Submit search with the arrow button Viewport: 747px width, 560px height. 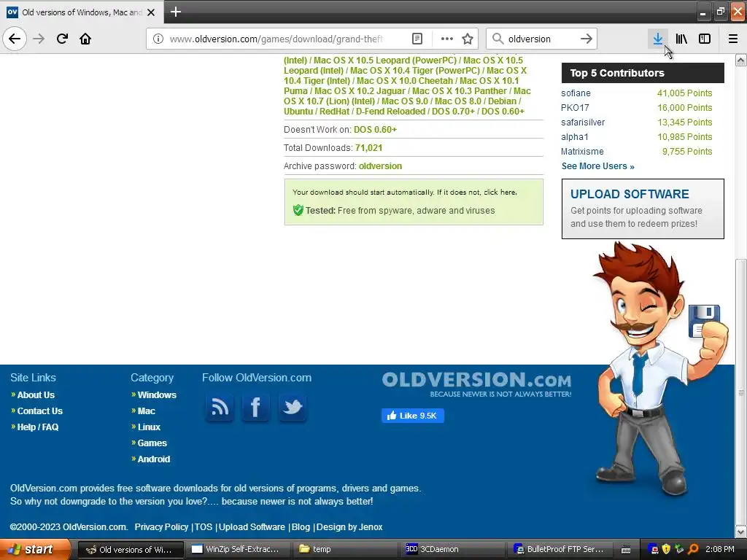coord(587,39)
